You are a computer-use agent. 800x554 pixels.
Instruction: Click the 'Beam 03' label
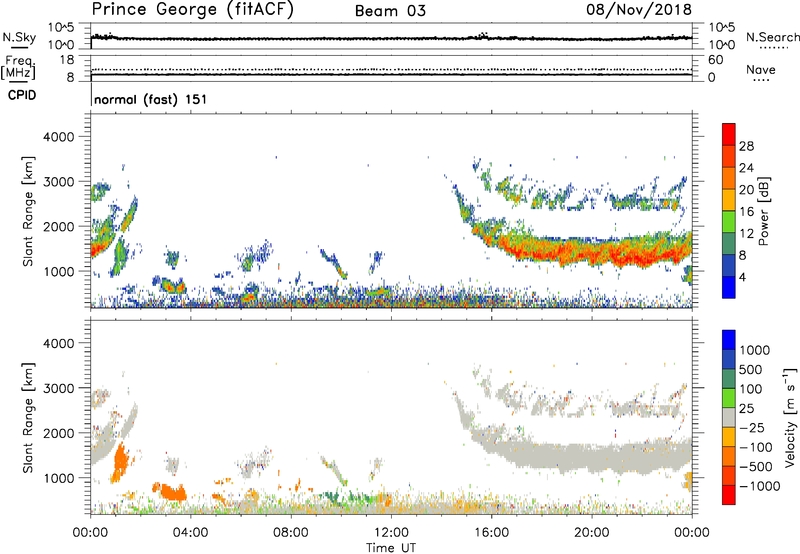coord(390,11)
